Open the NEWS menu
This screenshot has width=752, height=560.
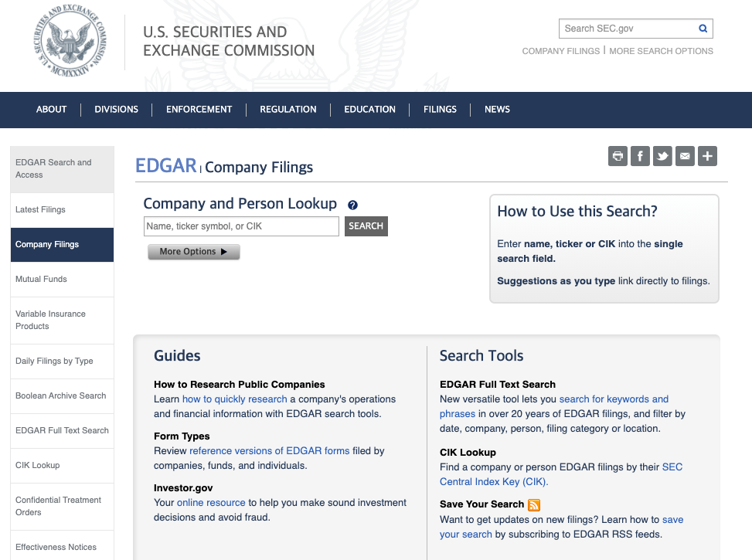click(497, 110)
